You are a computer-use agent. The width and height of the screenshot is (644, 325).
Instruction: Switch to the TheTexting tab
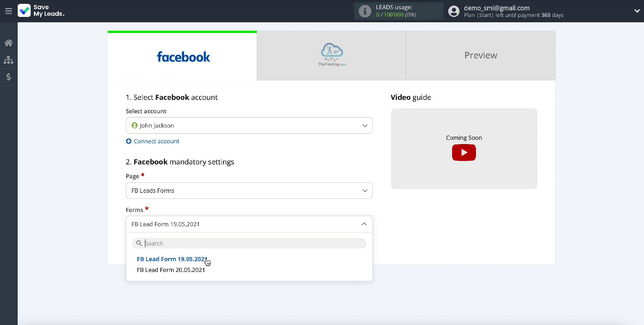click(x=331, y=55)
